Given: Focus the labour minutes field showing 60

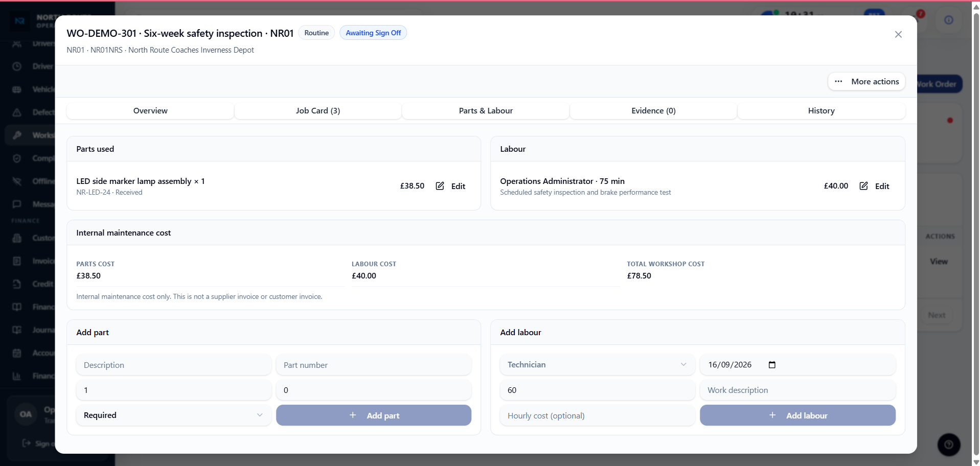Looking at the screenshot, I should point(598,390).
